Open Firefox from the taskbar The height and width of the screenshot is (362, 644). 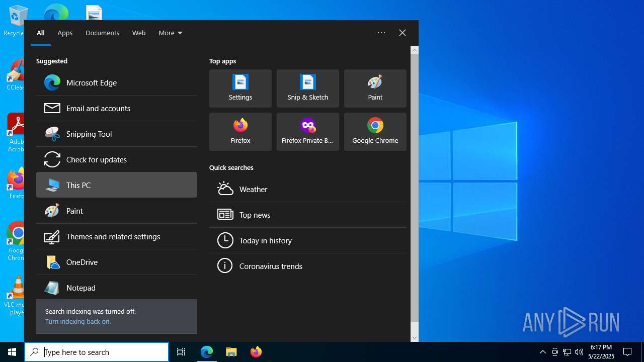[x=256, y=352]
